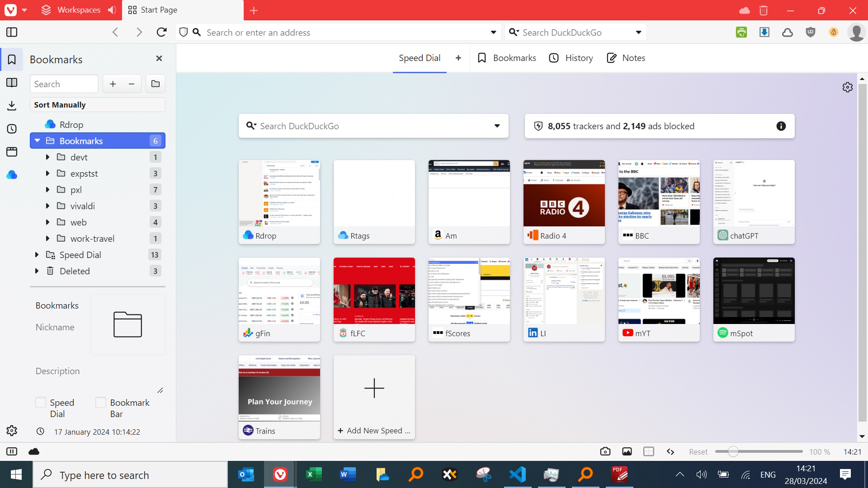Image resolution: width=868 pixels, height=488 pixels.
Task: Click the source code view icon
Action: point(671,451)
